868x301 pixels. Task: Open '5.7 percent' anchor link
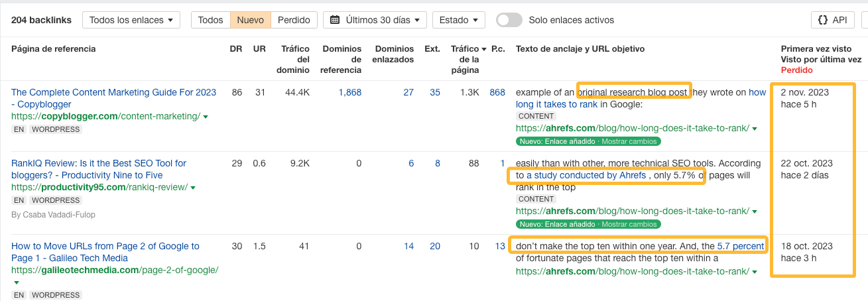pos(740,246)
